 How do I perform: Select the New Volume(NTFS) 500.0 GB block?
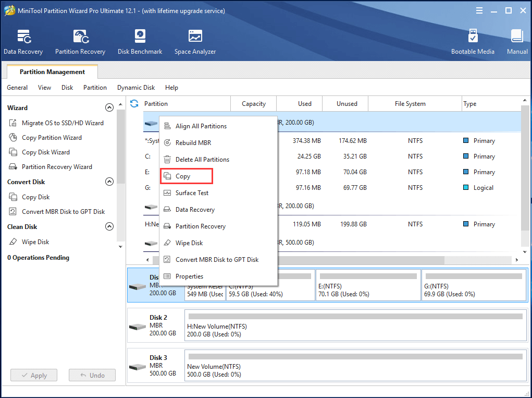coord(355,365)
